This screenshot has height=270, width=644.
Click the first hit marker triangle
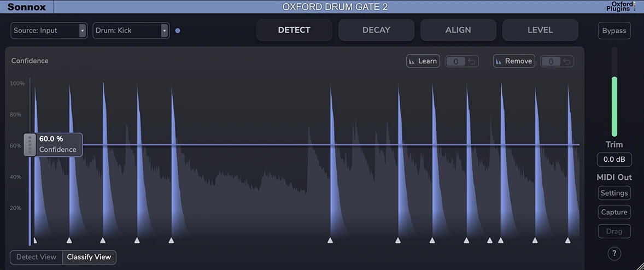(35, 240)
